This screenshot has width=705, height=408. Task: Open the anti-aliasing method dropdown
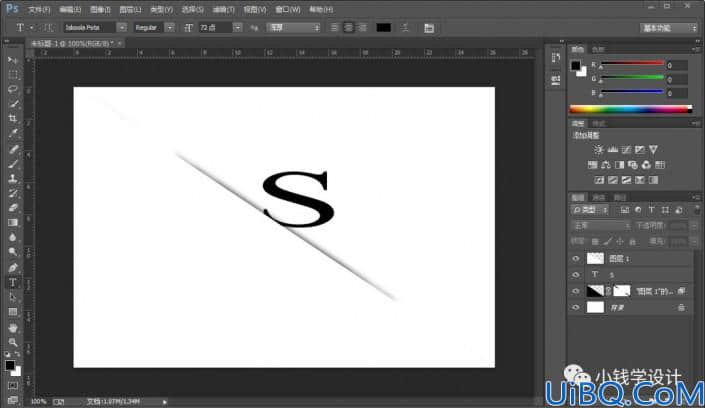click(x=293, y=27)
